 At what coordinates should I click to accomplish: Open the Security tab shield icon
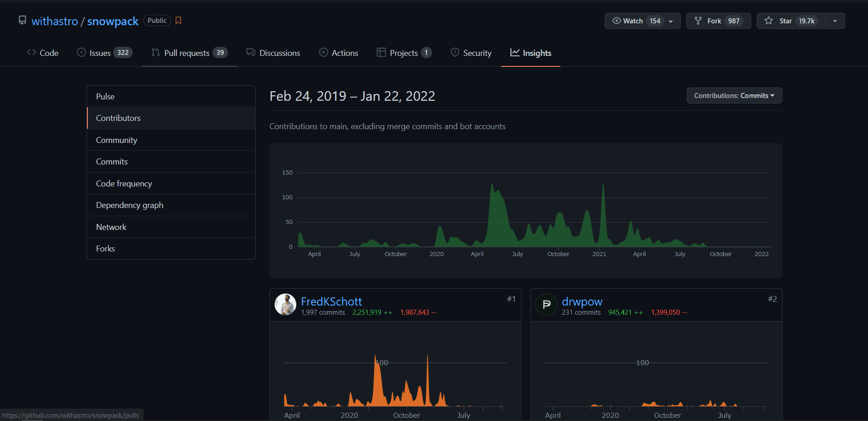pyautogui.click(x=455, y=53)
